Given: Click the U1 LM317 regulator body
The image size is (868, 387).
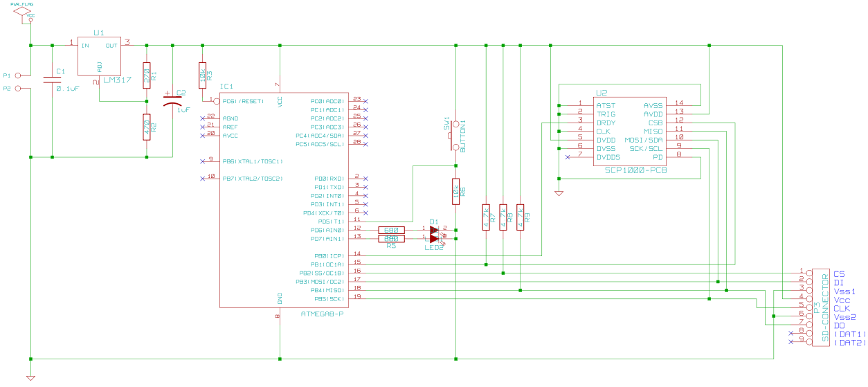Looking at the screenshot, I should [99, 57].
